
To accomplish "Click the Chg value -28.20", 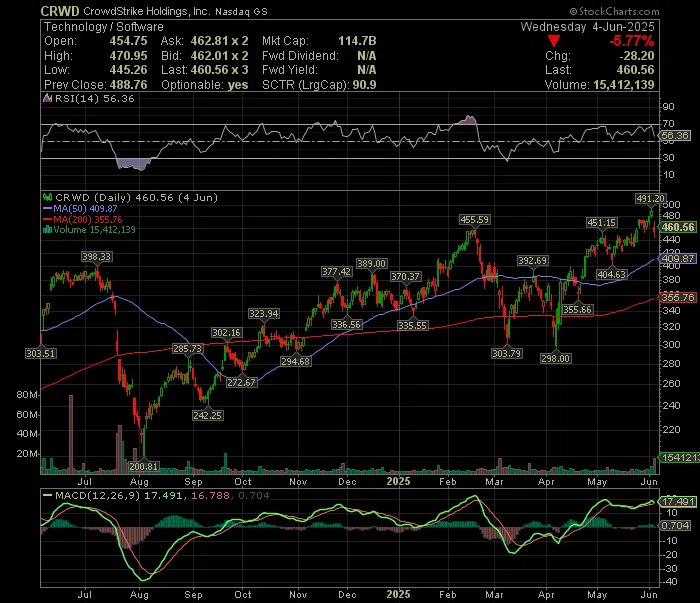I will coord(637,56).
